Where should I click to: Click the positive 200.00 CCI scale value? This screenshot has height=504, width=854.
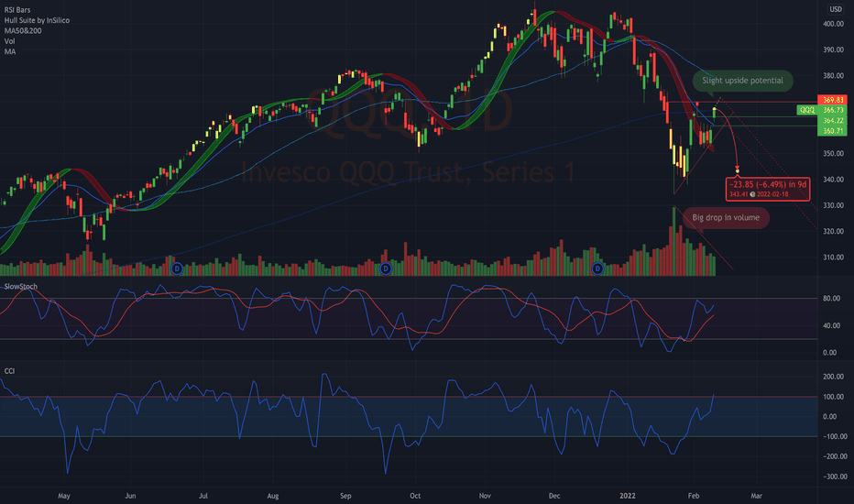click(833, 377)
